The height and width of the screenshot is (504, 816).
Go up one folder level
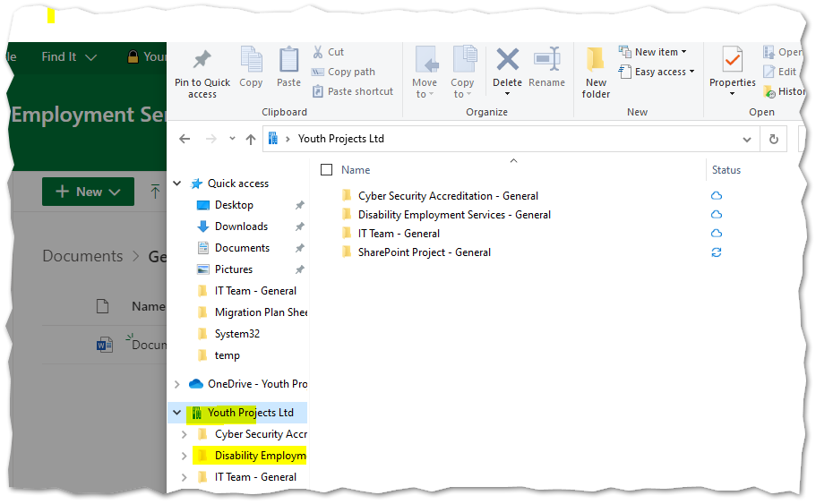[251, 139]
